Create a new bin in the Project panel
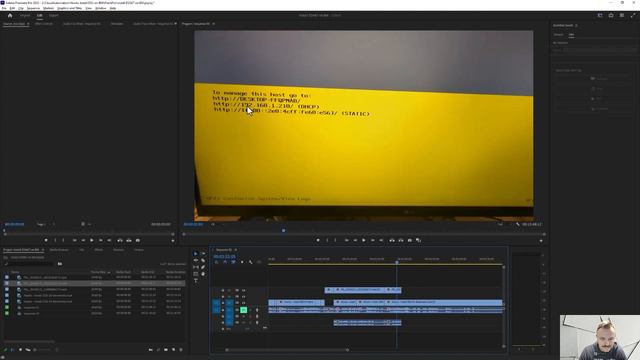 pos(166,350)
